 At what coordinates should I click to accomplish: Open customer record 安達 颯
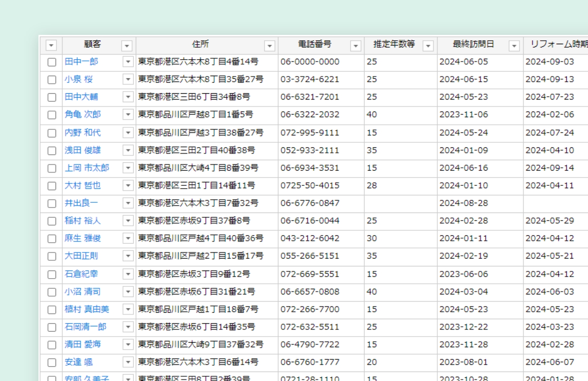[x=78, y=362]
